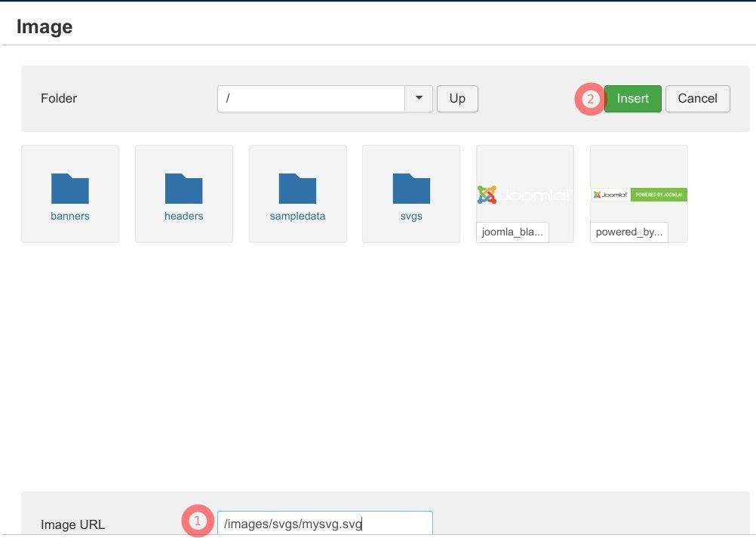Click the Image URL label

(72, 524)
